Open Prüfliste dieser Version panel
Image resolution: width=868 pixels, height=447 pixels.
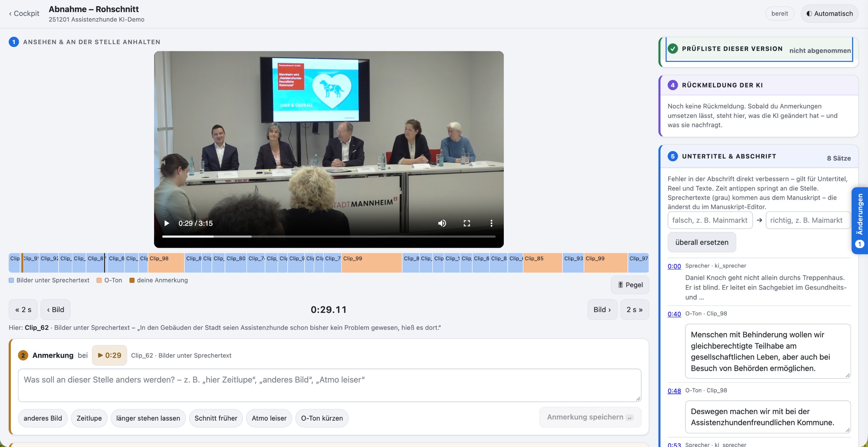tap(759, 50)
